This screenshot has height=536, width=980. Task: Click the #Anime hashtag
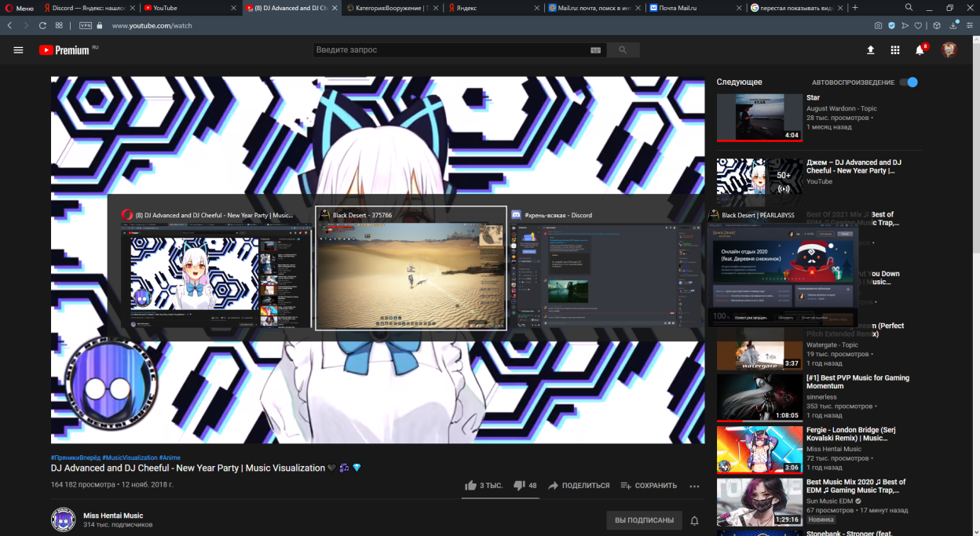(170, 458)
